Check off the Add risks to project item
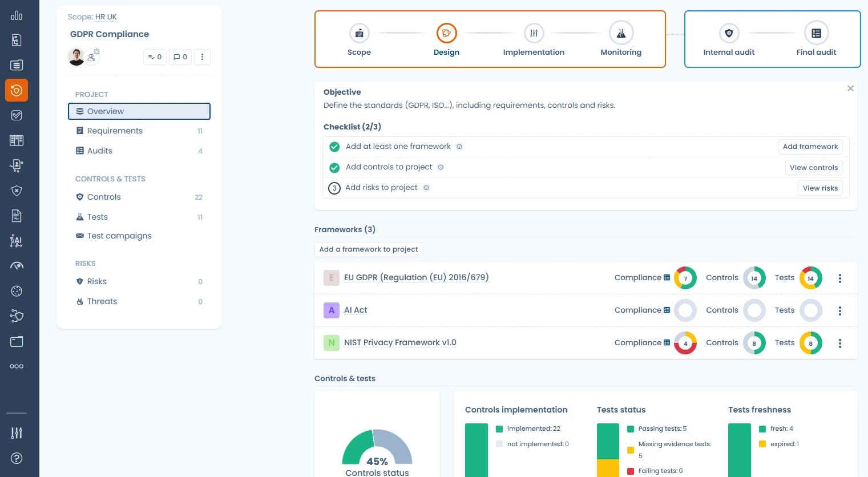The height and width of the screenshot is (477, 868). (x=334, y=188)
